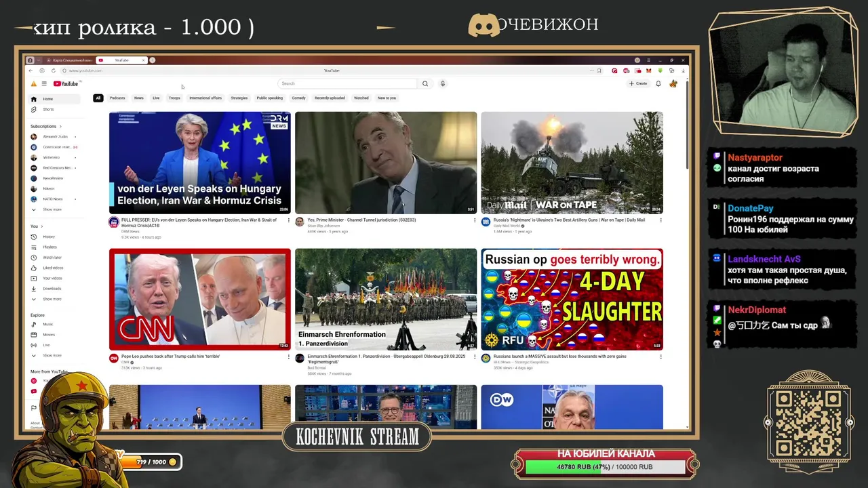Select the New to you filter chip
Screen dimensions: 868x488
(x=387, y=98)
